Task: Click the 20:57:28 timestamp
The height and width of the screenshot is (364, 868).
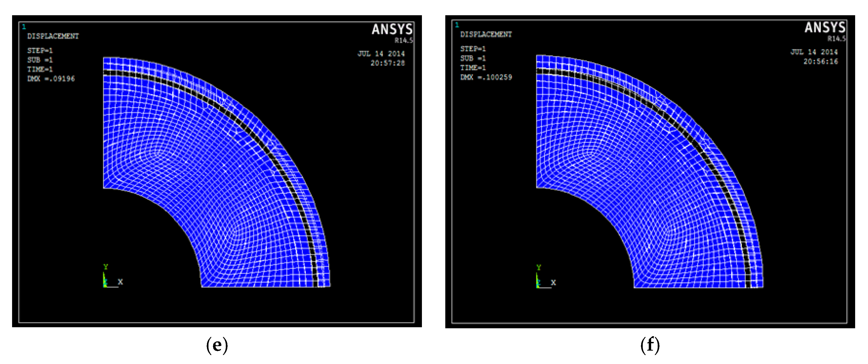Action: [x=388, y=63]
